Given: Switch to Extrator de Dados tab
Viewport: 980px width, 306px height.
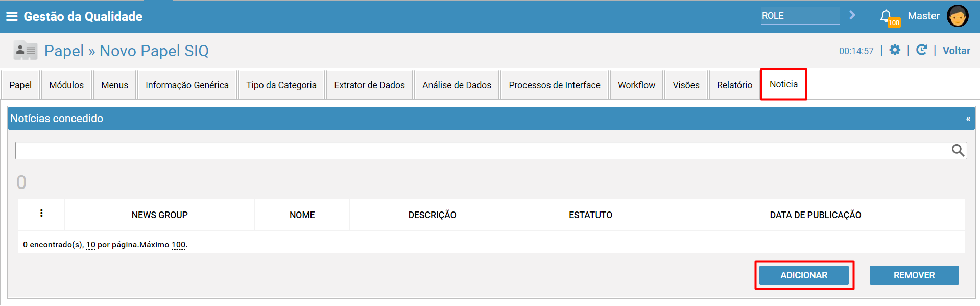Looking at the screenshot, I should (369, 85).
